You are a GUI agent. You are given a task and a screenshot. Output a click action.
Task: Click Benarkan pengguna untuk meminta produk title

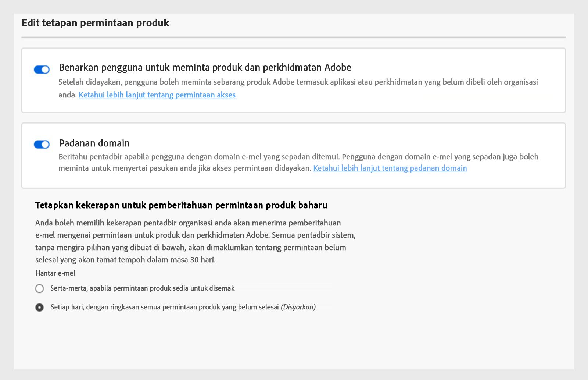coord(205,68)
